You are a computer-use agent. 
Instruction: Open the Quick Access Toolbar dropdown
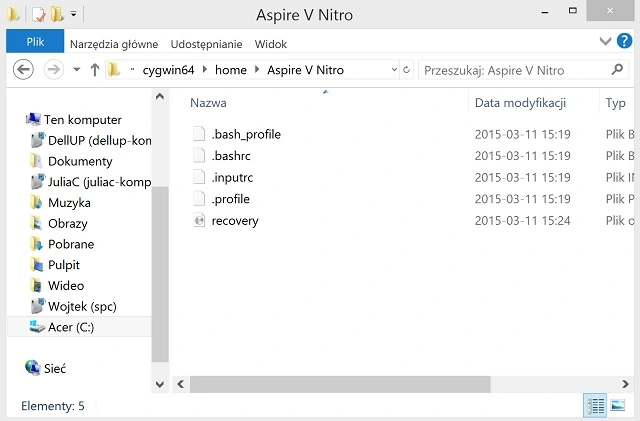click(75, 16)
